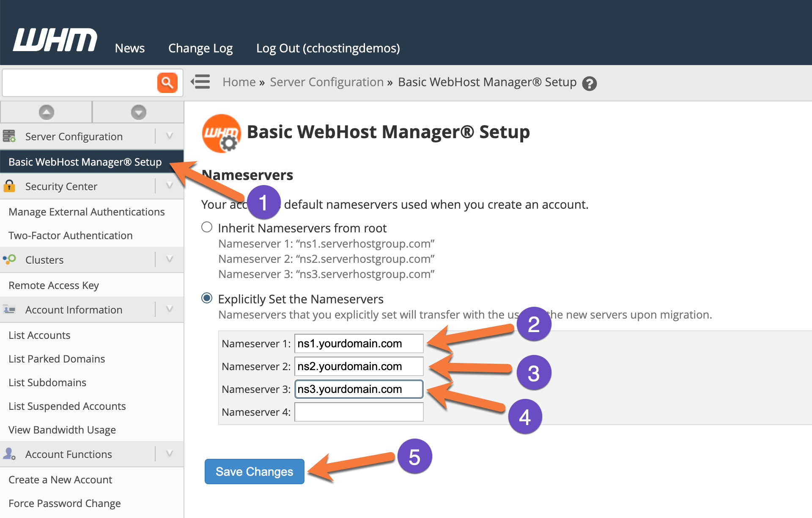The height and width of the screenshot is (518, 812).
Task: Open the List Accounts link
Action: [x=39, y=335]
